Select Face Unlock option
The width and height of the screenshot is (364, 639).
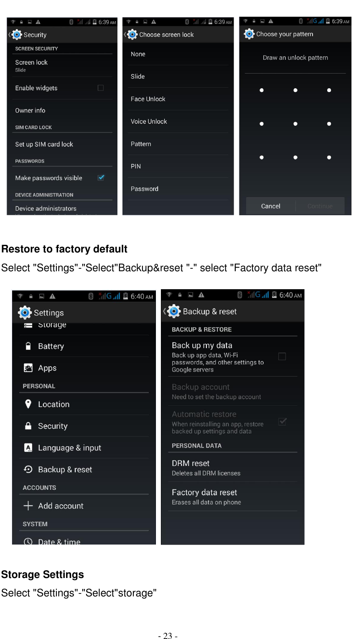(148, 99)
